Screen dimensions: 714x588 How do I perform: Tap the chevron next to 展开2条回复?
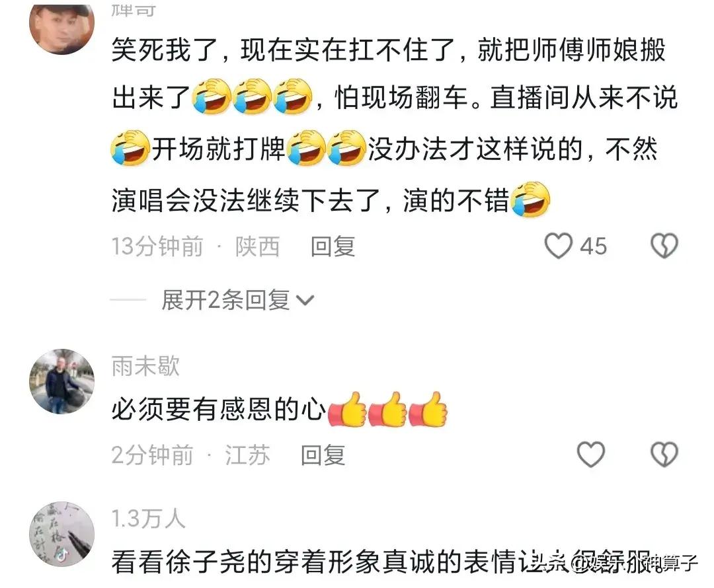pos(305,301)
